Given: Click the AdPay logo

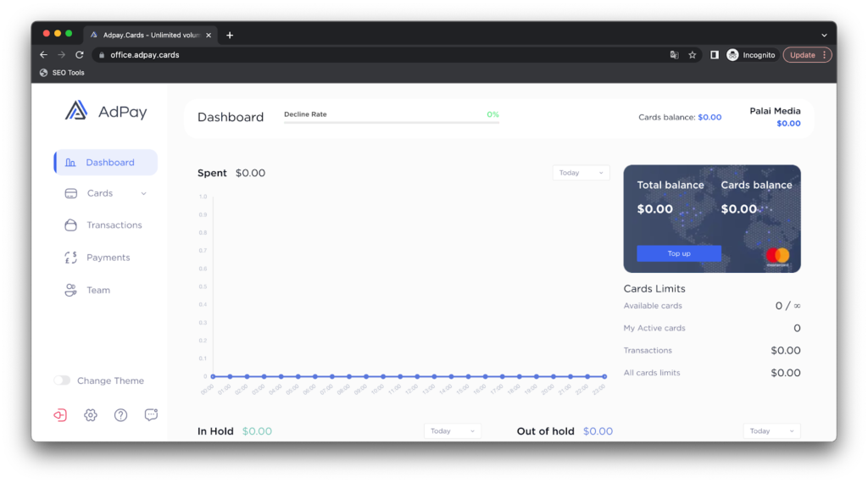Looking at the screenshot, I should (106, 111).
